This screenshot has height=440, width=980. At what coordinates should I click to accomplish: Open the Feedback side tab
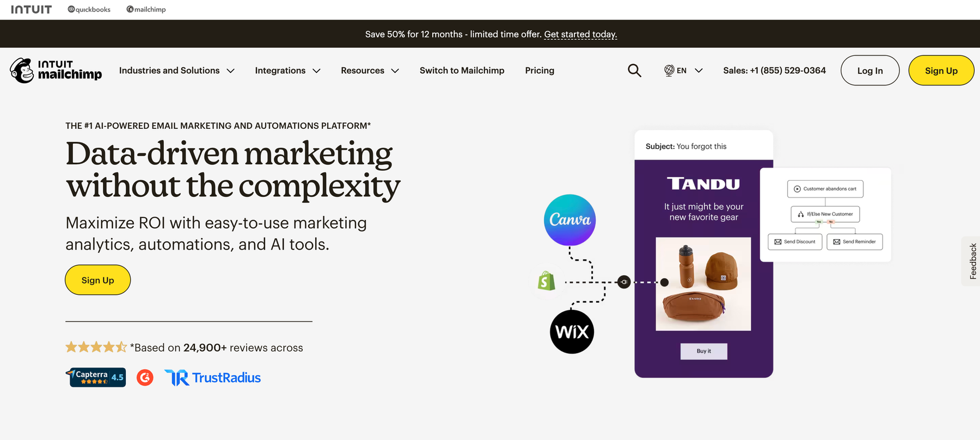[972, 261]
